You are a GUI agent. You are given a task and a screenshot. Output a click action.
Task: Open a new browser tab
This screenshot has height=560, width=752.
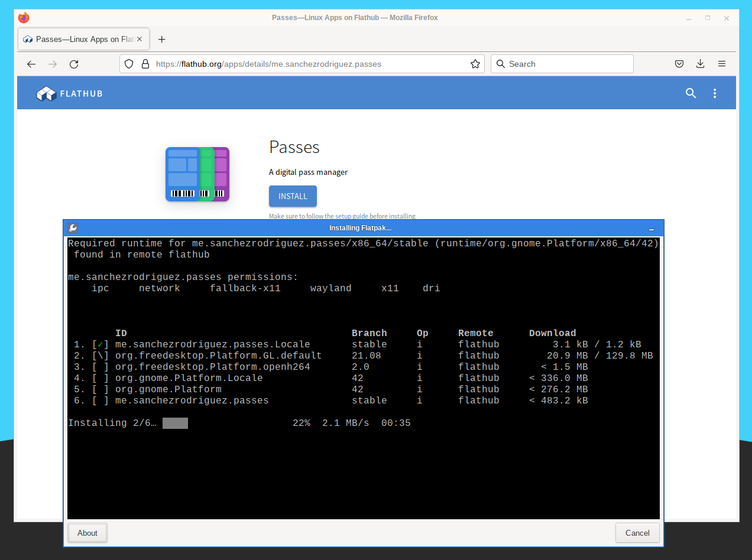161,39
